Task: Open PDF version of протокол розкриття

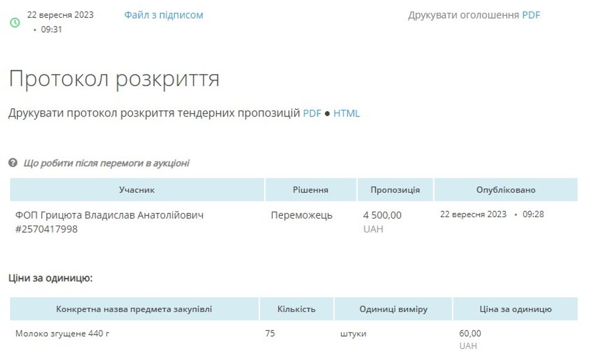Action: coord(312,113)
